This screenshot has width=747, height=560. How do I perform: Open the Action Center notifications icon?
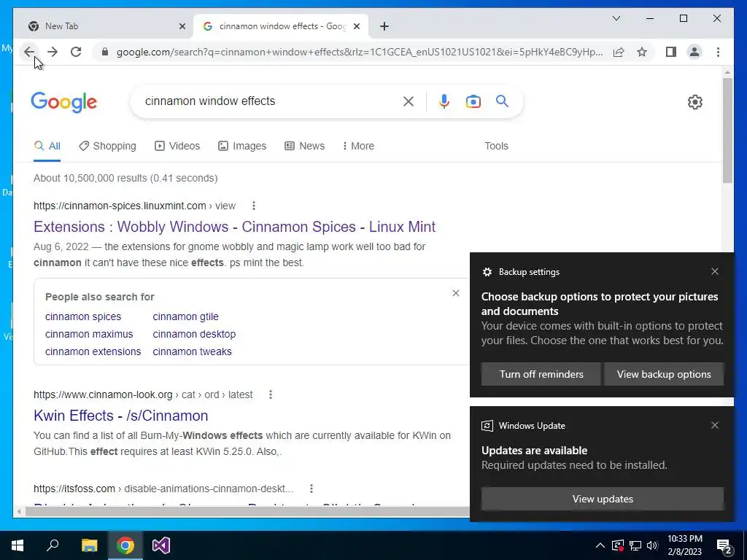tap(724, 545)
